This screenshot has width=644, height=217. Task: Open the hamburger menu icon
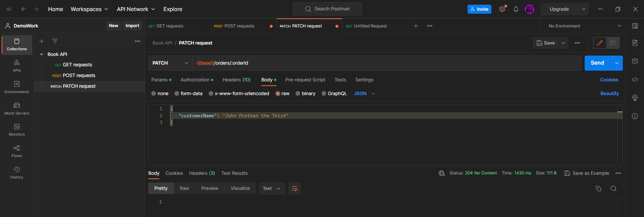(x=9, y=9)
